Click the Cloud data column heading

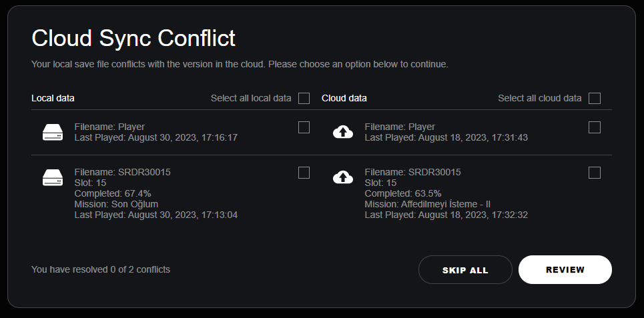click(344, 98)
